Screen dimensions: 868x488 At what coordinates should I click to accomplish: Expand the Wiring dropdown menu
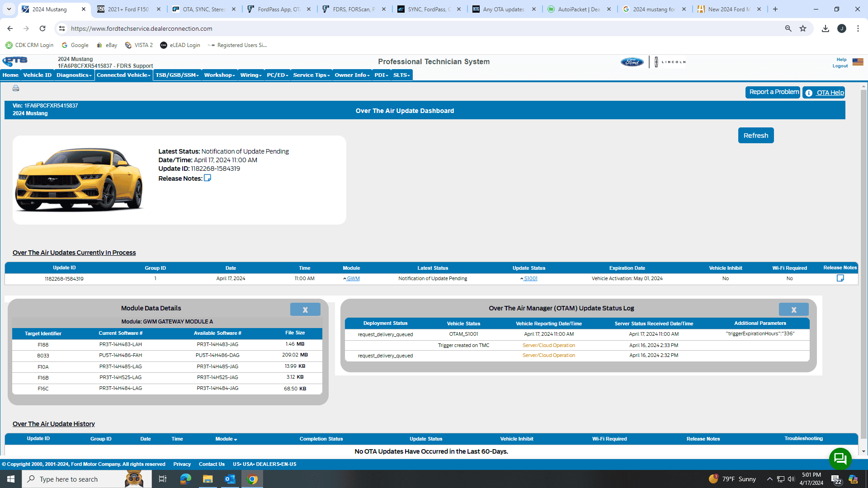251,75
